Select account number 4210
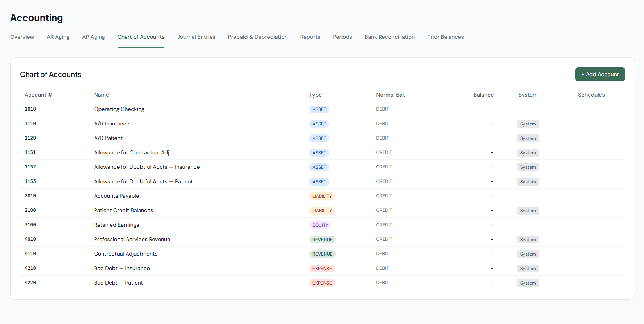 click(x=30, y=268)
